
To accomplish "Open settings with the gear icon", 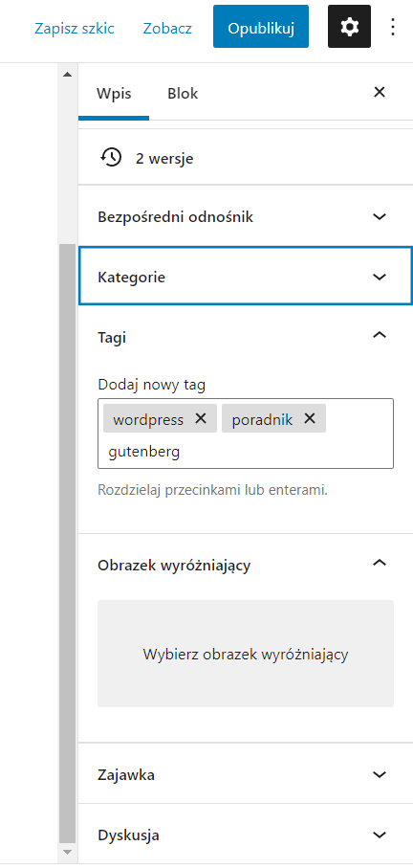I will click(349, 27).
